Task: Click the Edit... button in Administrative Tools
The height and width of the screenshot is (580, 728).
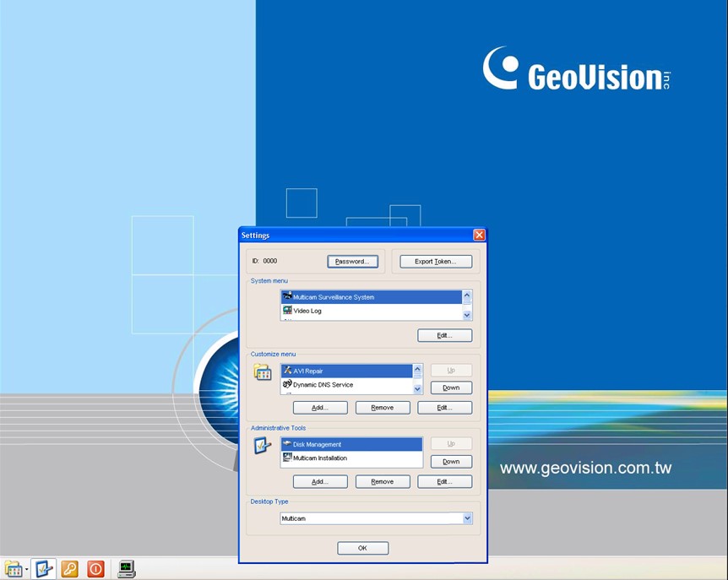Action: 444,481
